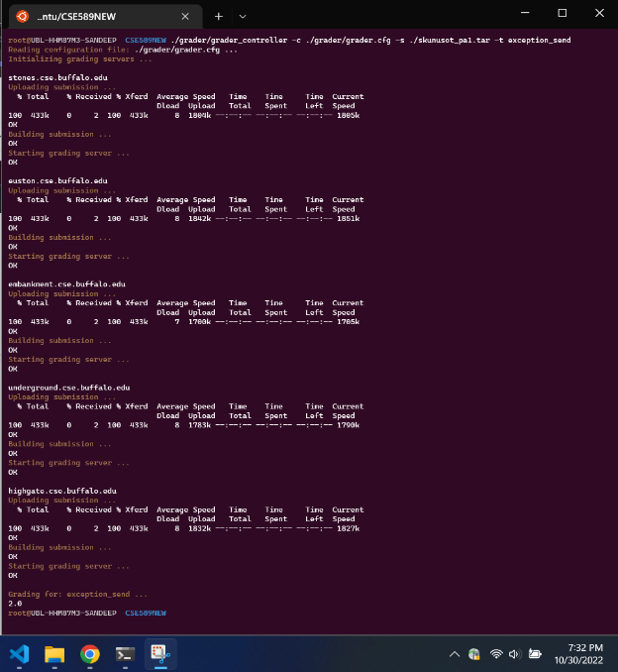Click the final CSE589NEW prompt

coord(146,613)
